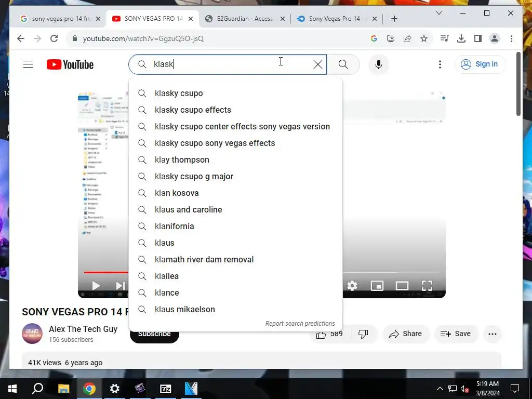Open a new browser tab

(394, 19)
